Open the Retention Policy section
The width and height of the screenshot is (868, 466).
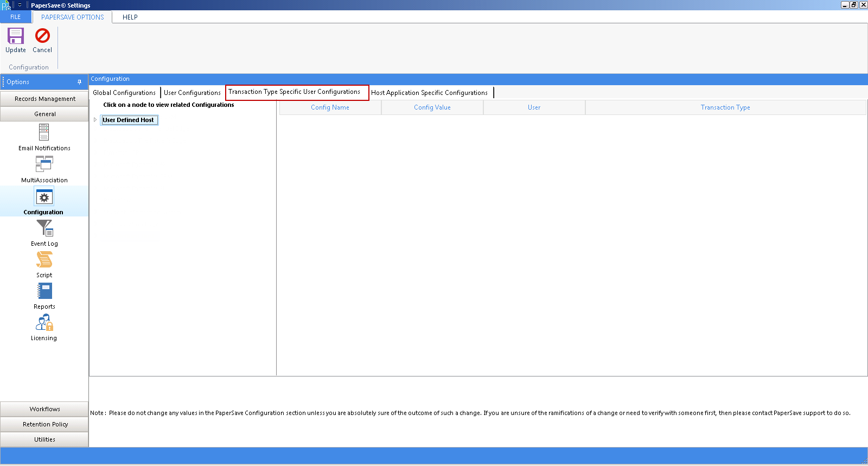pyautogui.click(x=44, y=424)
